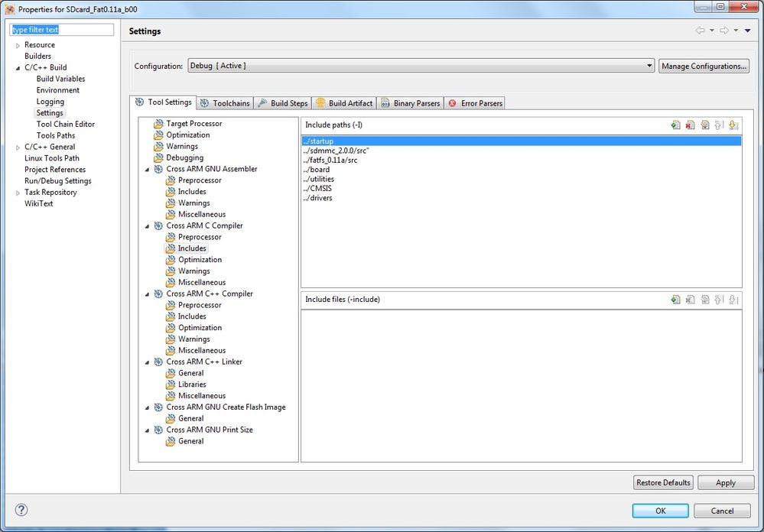Open the Error Parsers tab
This screenshot has height=532, width=764.
475,103
